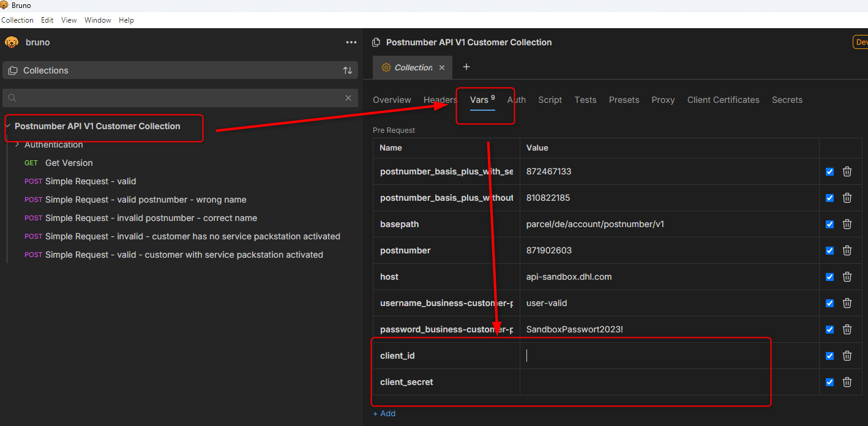
Task: Click the collections sort arrows icon
Action: coord(348,70)
